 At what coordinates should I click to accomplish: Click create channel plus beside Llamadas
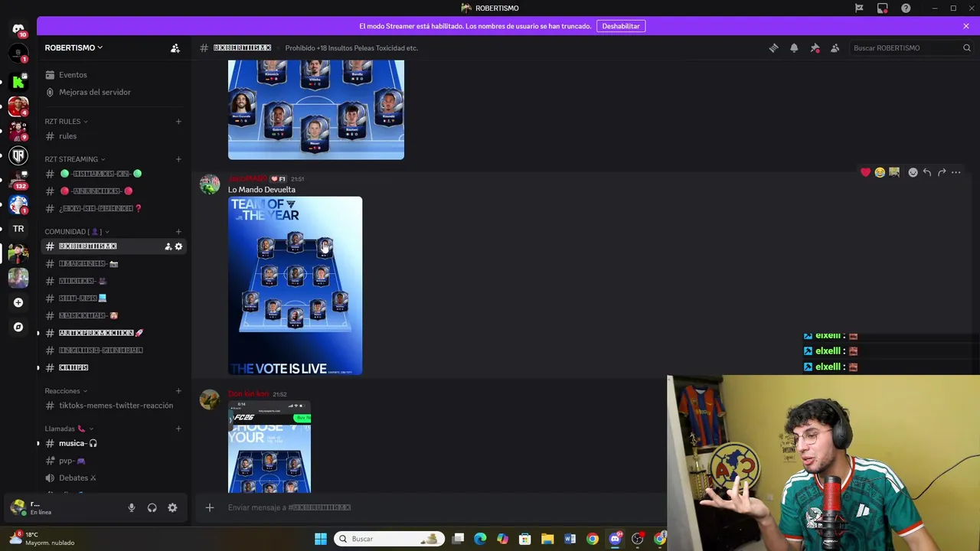point(178,429)
